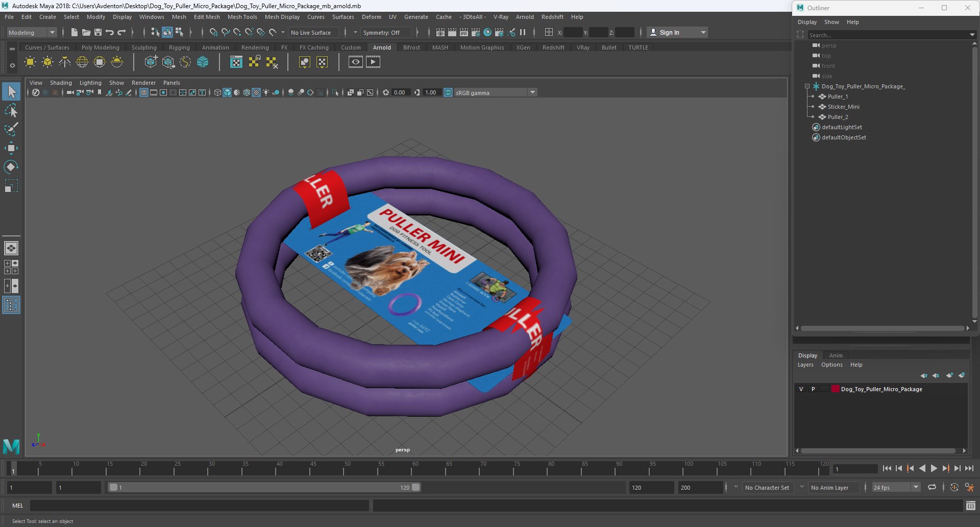Click the New Scene file icon
980x527 pixels.
point(74,32)
